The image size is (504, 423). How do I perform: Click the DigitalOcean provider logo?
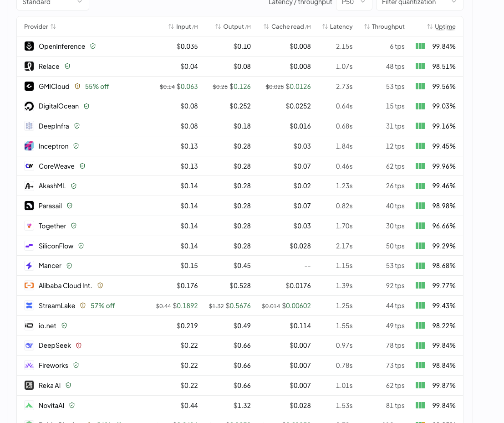(x=29, y=106)
